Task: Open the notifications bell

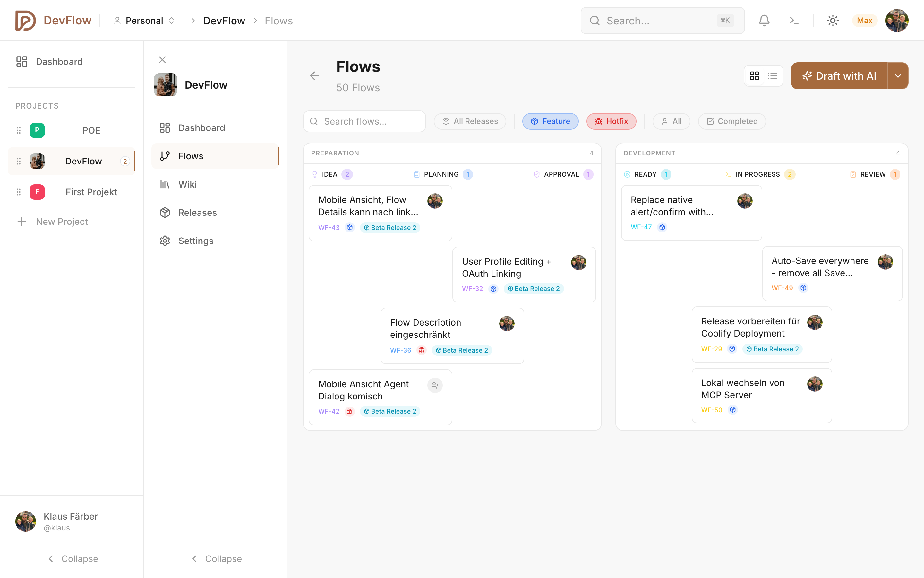Action: pyautogui.click(x=764, y=21)
